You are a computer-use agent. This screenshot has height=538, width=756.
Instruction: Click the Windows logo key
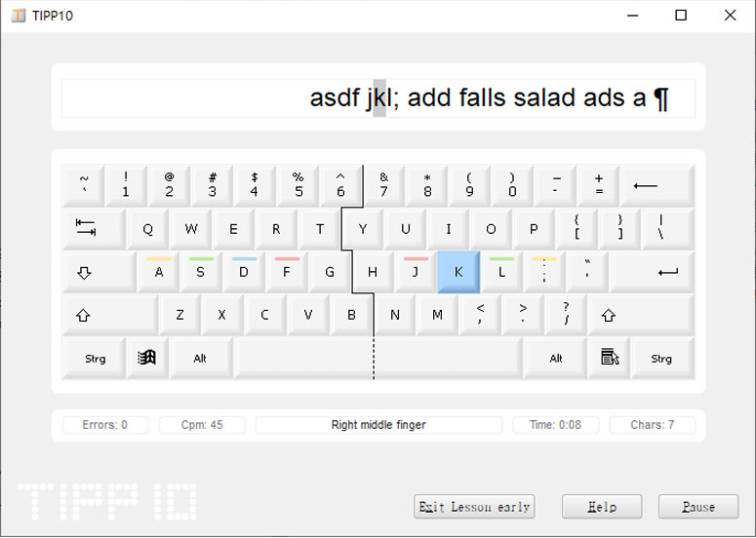tap(147, 358)
